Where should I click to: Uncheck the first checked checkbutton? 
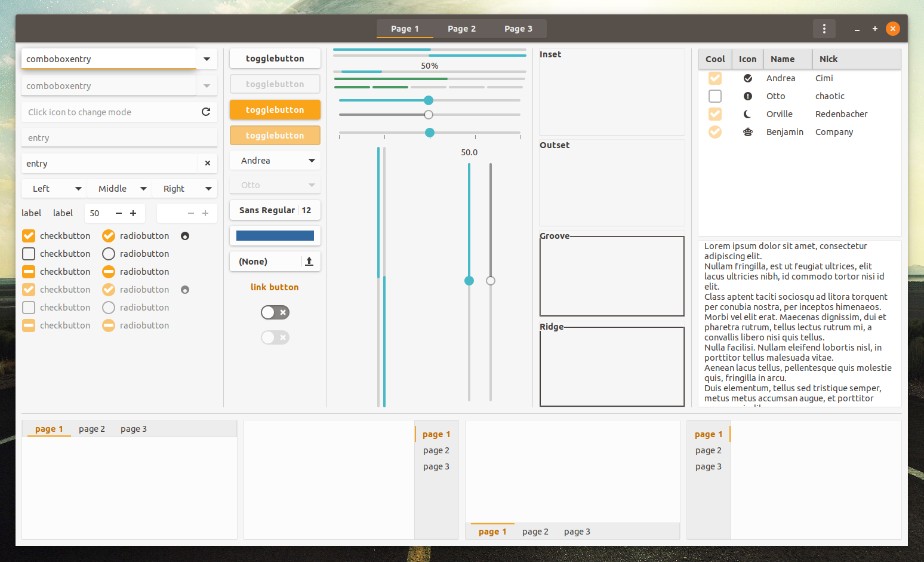(x=28, y=235)
